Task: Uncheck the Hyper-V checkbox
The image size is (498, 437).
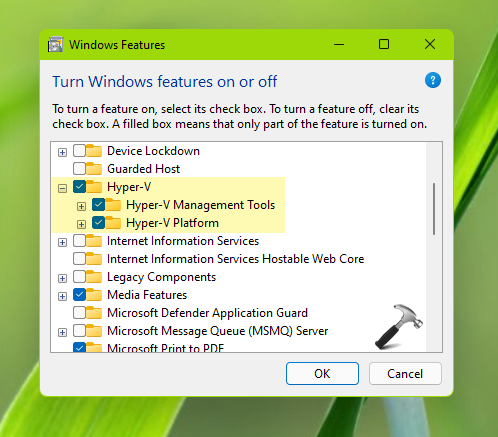Action: [x=79, y=187]
